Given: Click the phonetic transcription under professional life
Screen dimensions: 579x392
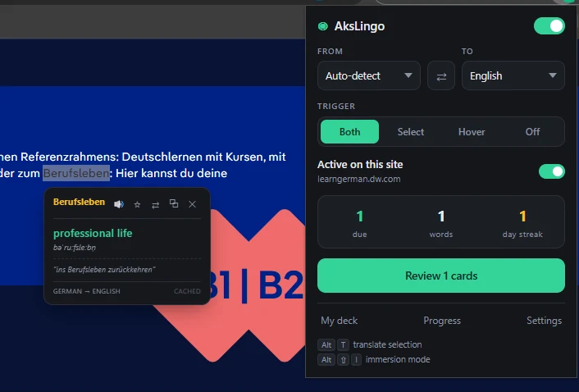Looking at the screenshot, I should point(75,248).
